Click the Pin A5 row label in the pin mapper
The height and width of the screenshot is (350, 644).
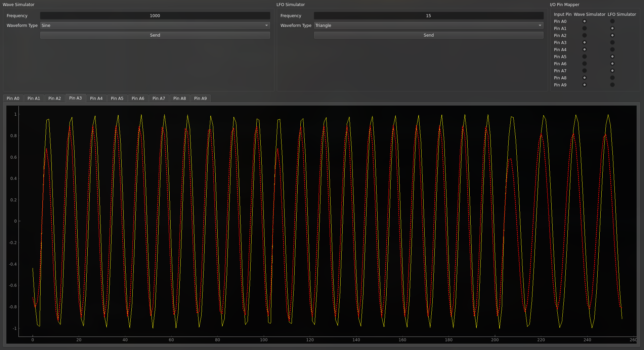[x=560, y=57]
